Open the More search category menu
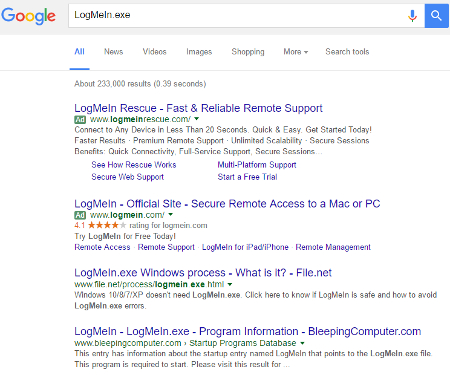The image size is (450, 375). click(x=296, y=52)
